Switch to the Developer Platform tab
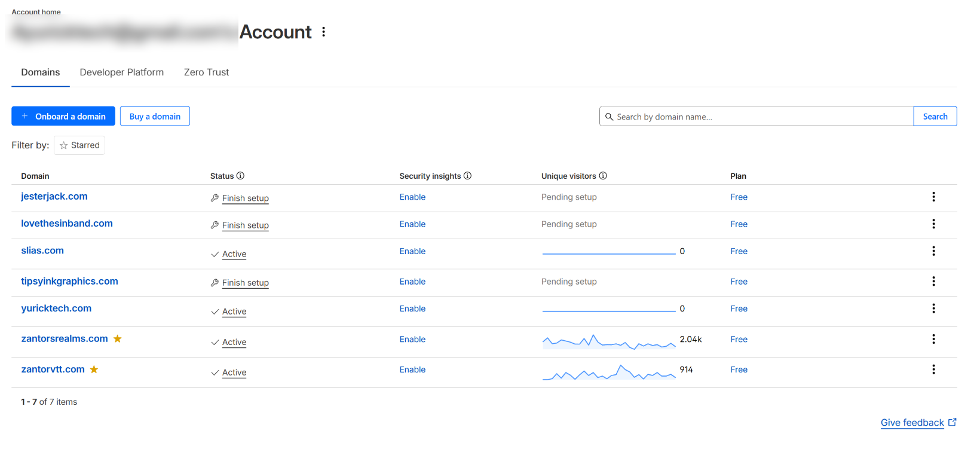This screenshot has width=980, height=452. pyautogui.click(x=122, y=72)
